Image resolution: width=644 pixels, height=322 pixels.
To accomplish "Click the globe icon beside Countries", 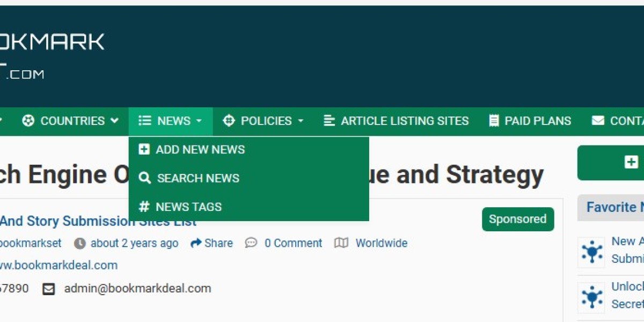I will (x=28, y=121).
